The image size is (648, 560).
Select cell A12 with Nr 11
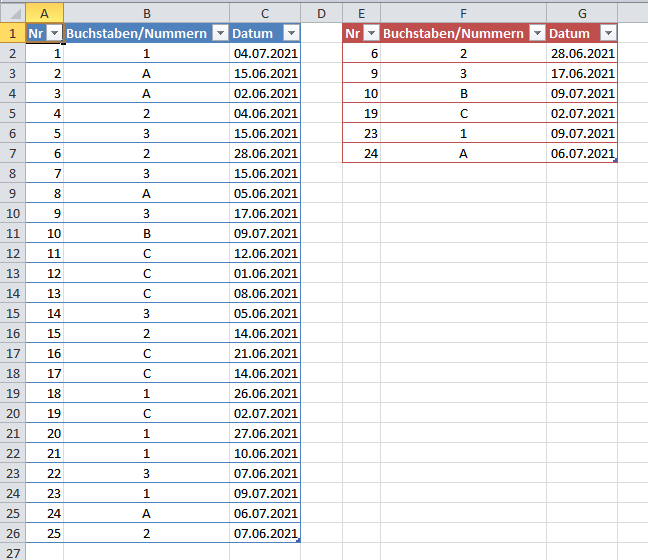pyautogui.click(x=45, y=253)
